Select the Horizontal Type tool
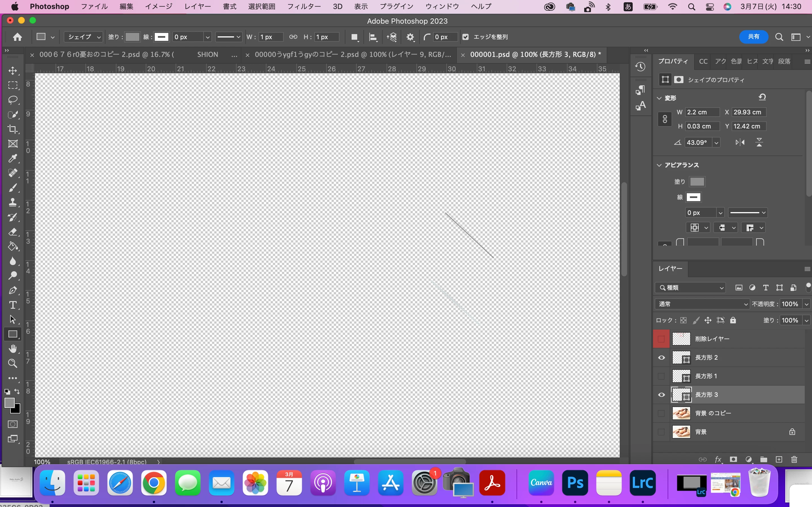This screenshot has height=507, width=812. coord(13,305)
